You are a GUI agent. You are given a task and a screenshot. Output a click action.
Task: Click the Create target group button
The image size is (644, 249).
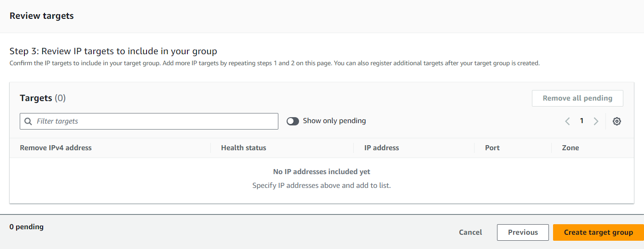pyautogui.click(x=598, y=232)
